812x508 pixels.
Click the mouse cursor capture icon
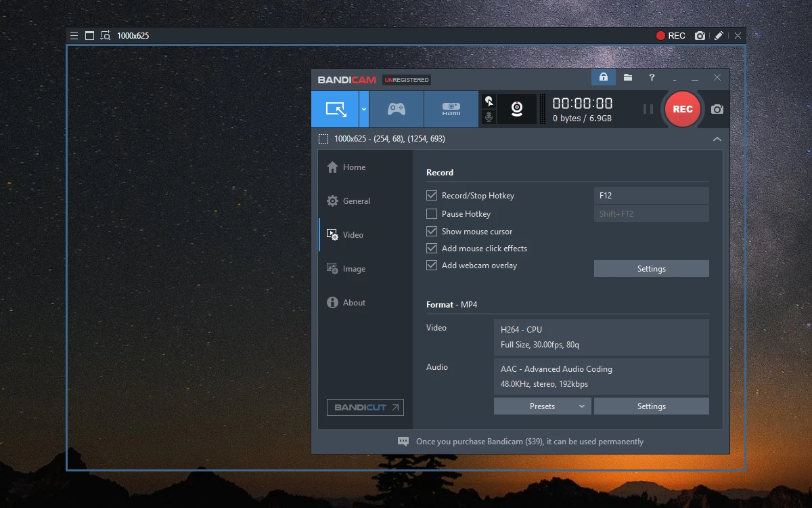click(x=489, y=101)
